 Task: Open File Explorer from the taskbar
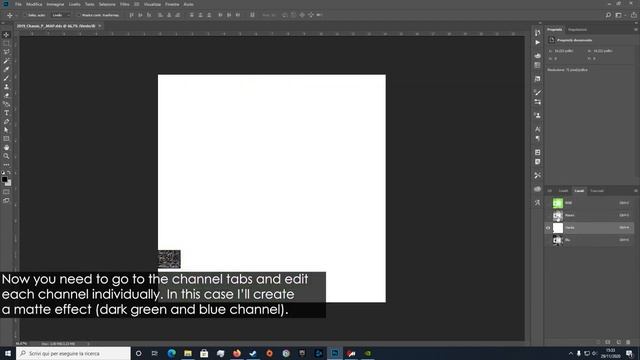188,353
